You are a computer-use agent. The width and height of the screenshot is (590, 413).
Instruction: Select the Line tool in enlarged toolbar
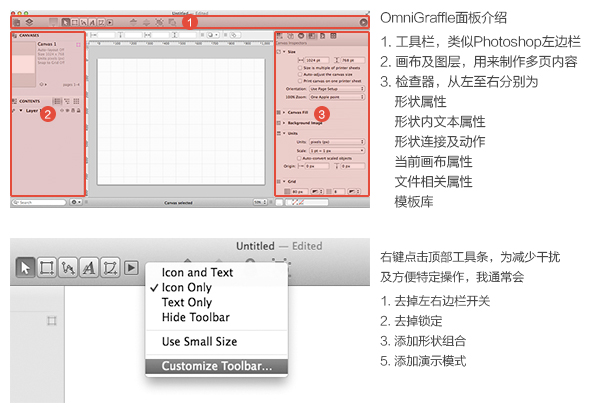(x=68, y=268)
